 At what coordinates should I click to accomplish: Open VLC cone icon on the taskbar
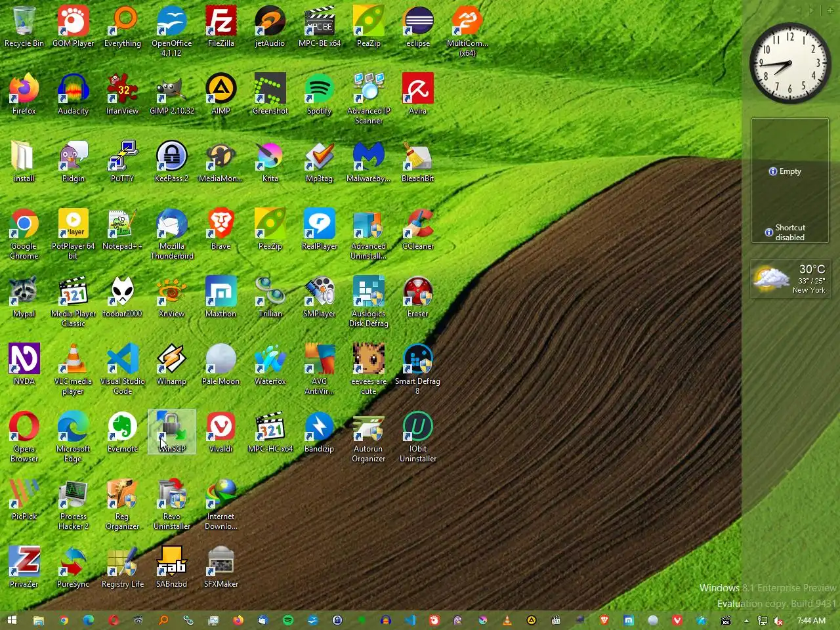507,620
